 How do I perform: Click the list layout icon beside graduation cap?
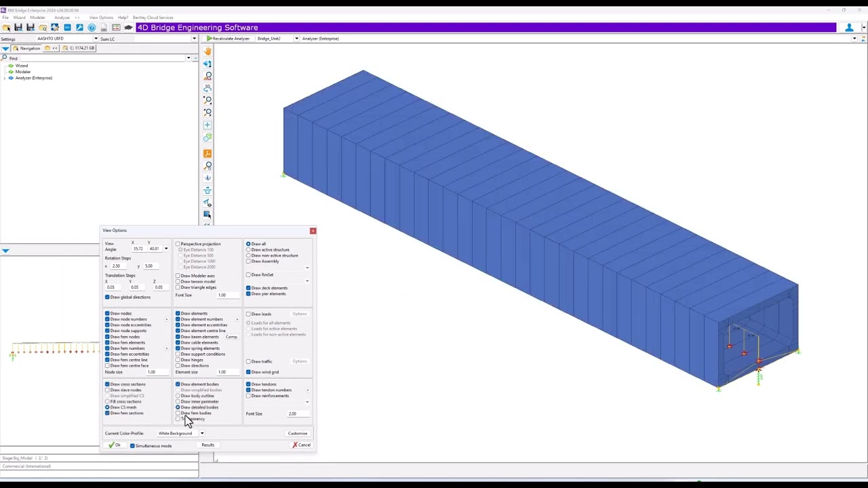tap(116, 28)
